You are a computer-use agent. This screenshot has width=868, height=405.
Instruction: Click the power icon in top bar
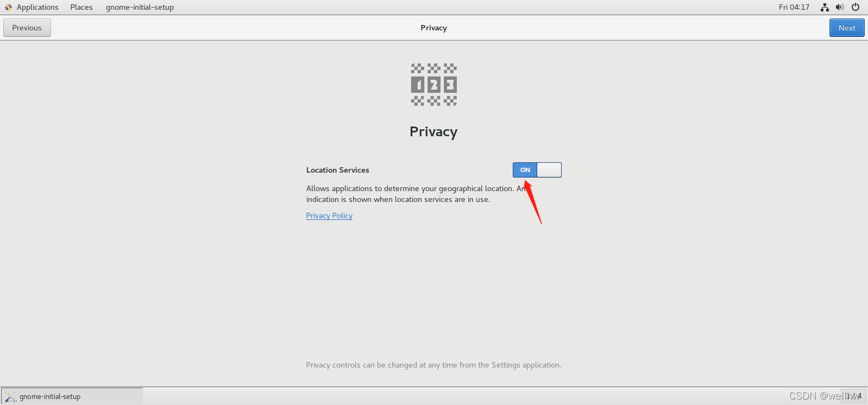[856, 7]
